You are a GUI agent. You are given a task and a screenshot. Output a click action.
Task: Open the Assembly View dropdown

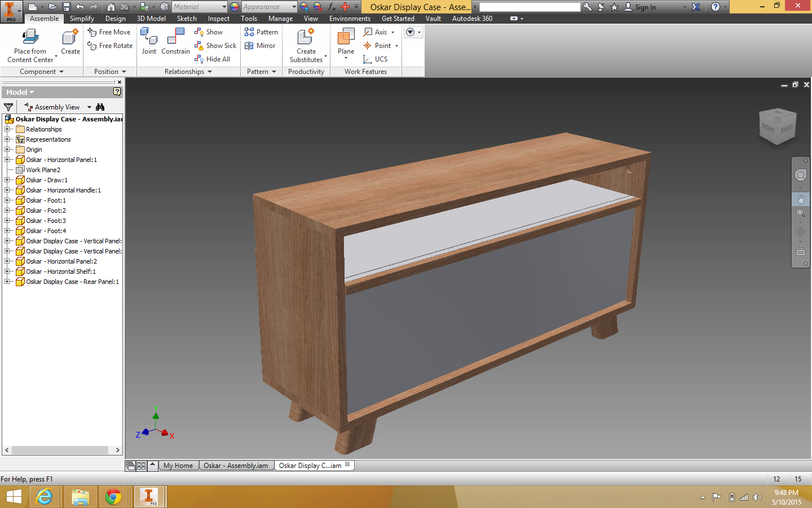[89, 107]
